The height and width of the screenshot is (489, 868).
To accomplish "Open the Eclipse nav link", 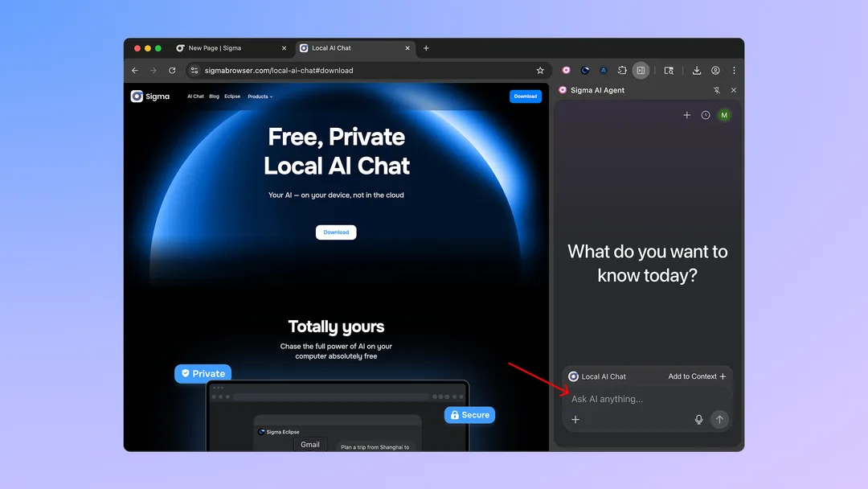I will 232,97.
